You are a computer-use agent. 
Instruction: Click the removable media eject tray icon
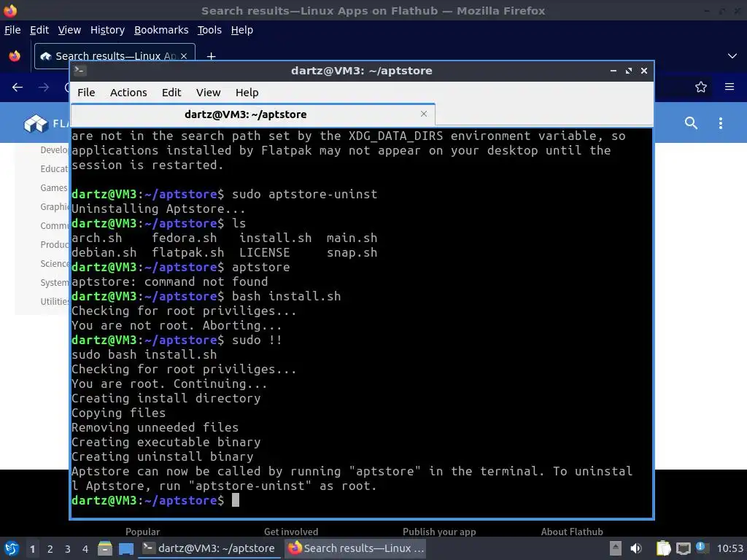616,548
